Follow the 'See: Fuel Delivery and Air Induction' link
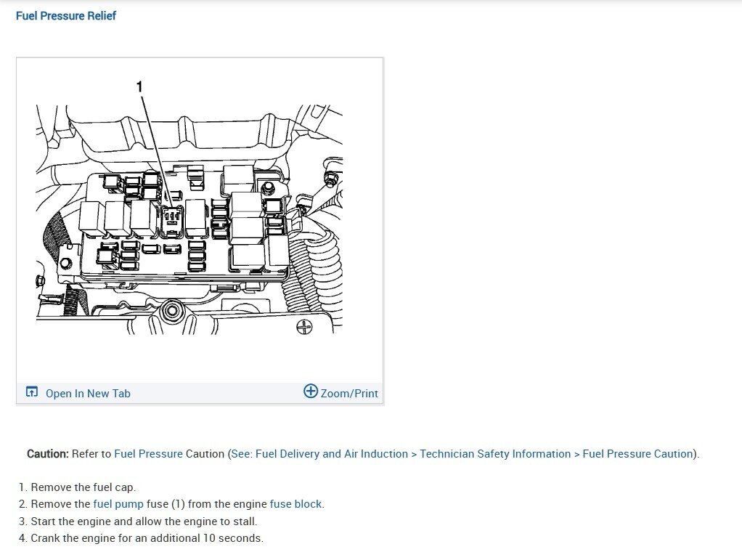The width and height of the screenshot is (742, 560). pyautogui.click(x=462, y=454)
